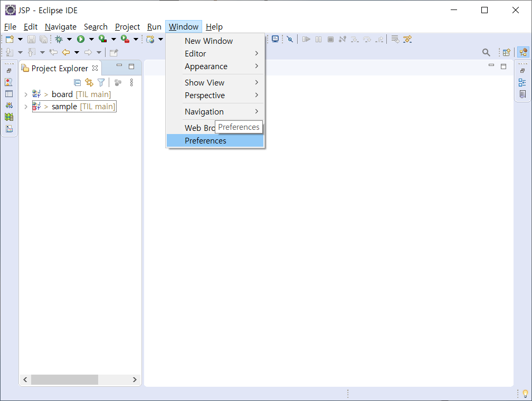The width and height of the screenshot is (532, 401).
Task: Click the Use Step Filters icon
Action: click(x=407, y=40)
